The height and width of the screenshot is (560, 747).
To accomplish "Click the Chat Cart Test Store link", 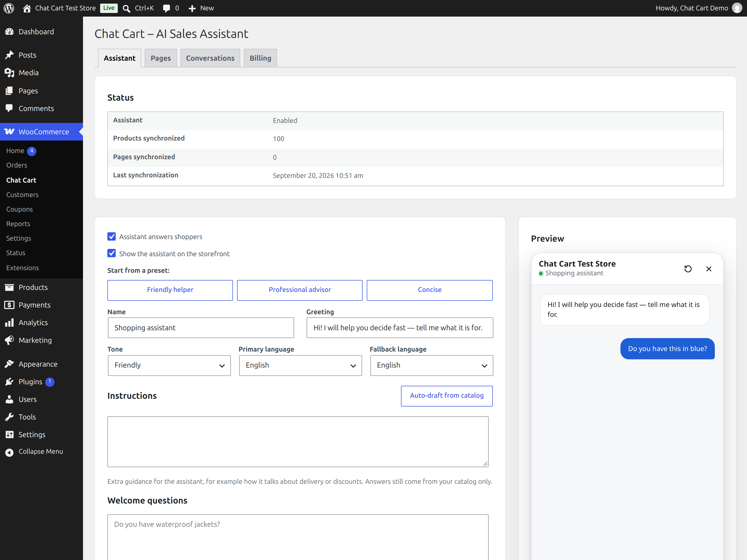I will (x=66, y=8).
